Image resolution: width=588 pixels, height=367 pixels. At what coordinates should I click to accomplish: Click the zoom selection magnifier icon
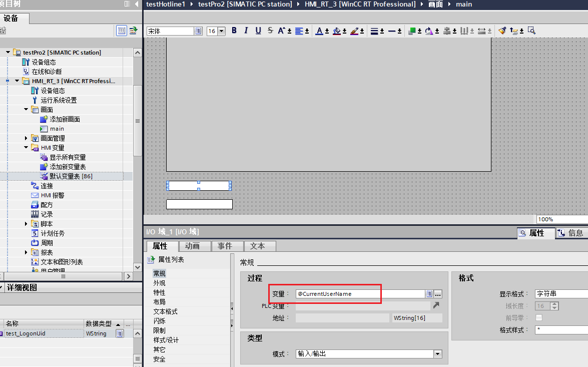coord(531,31)
